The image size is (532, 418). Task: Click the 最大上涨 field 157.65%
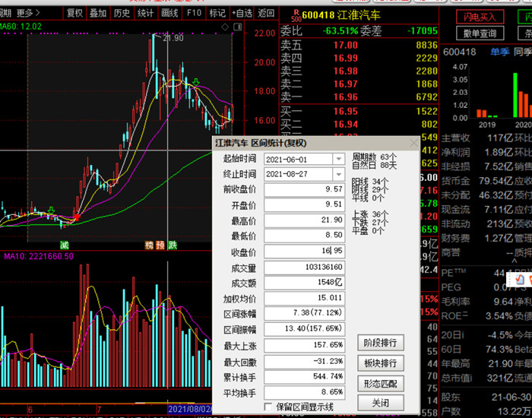(x=304, y=345)
